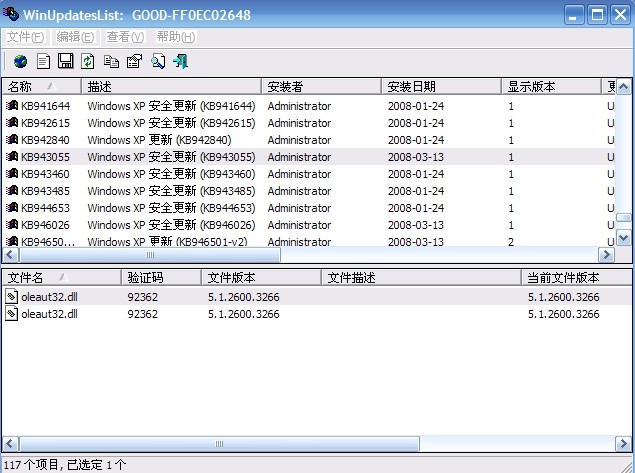This screenshot has height=473, width=635.
Task: Select the KB942615 name cell
Action: point(45,123)
